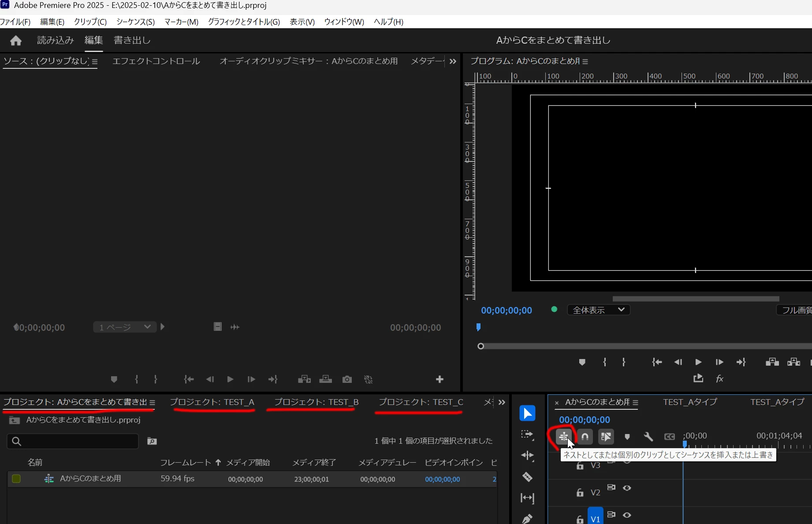Screen dimensions: 812x524
Task: Toggle insert sequences as nests button
Action: coord(564,437)
